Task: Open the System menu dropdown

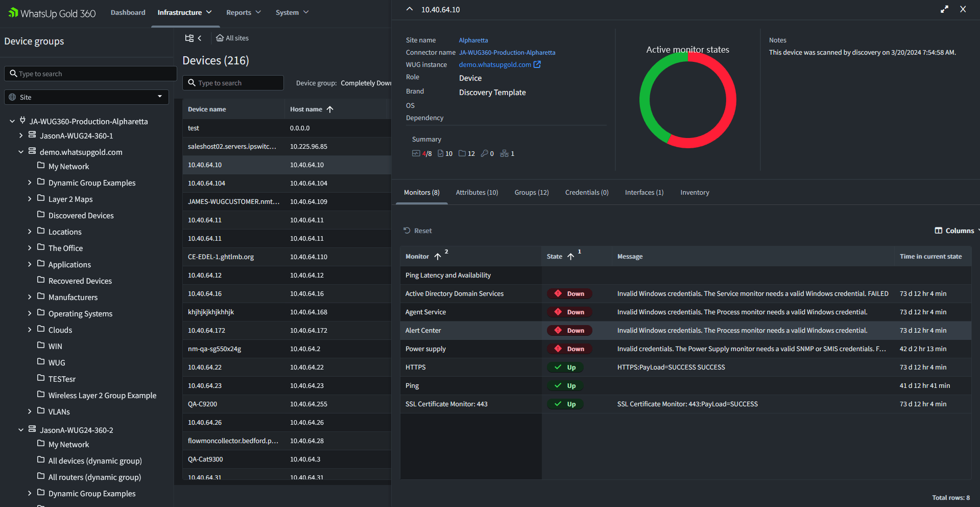Action: click(x=292, y=13)
